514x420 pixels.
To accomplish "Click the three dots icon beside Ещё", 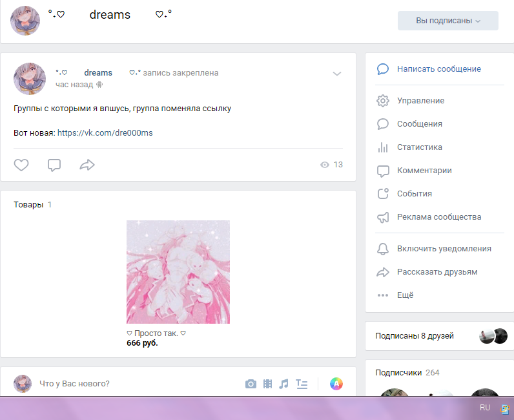I will tap(382, 295).
